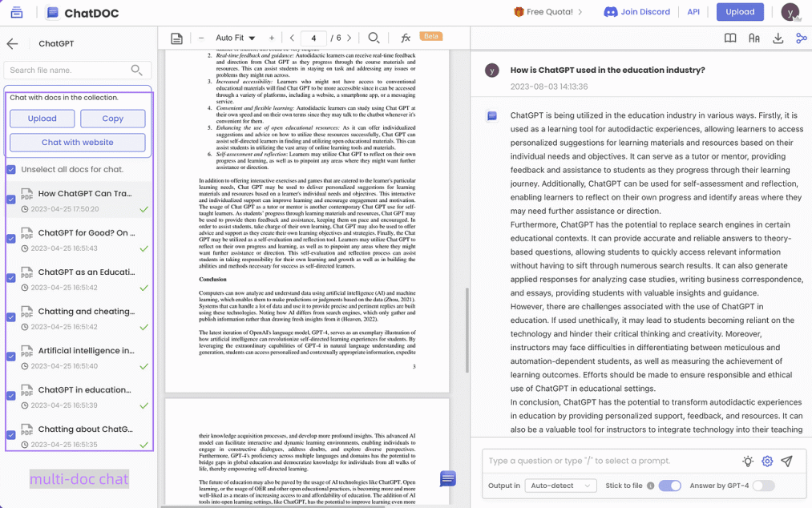Click the search magnifier in the file name box
Screen dimensions: 812x508
137,70
